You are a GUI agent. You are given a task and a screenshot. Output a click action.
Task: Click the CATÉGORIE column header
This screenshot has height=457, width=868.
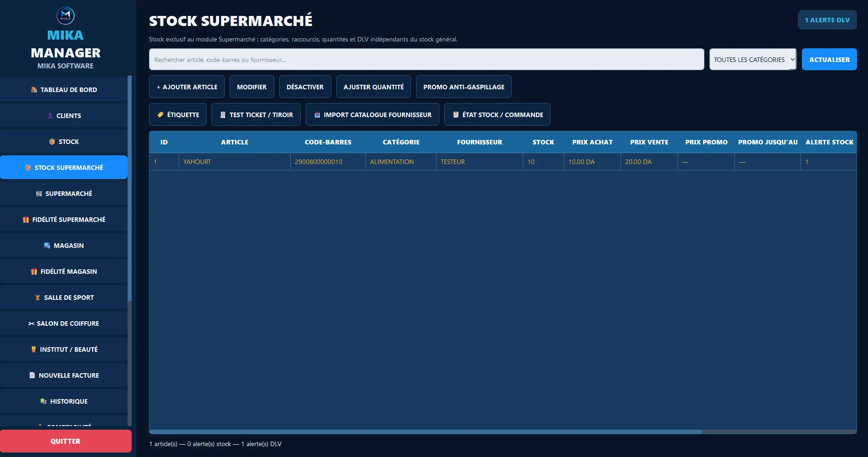coord(401,142)
